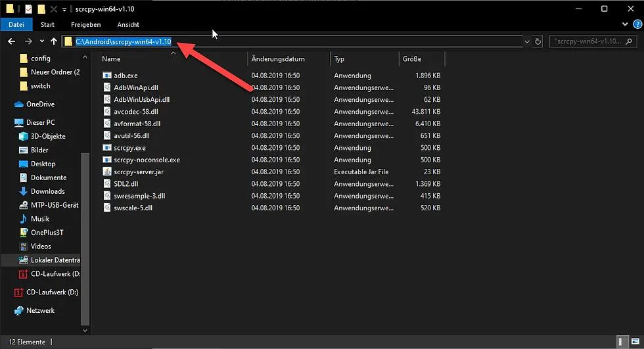Screen dimensions: 644x349
Task: Click Executable Jar File type cell
Action: click(361, 172)
